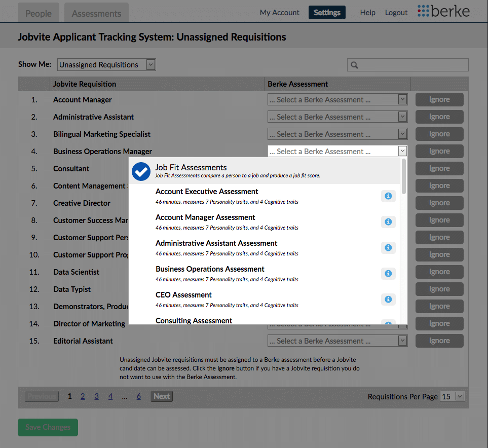Image resolution: width=488 pixels, height=448 pixels.
Task: Choose CEO Assessment in the dropdown list
Action: 183,294
